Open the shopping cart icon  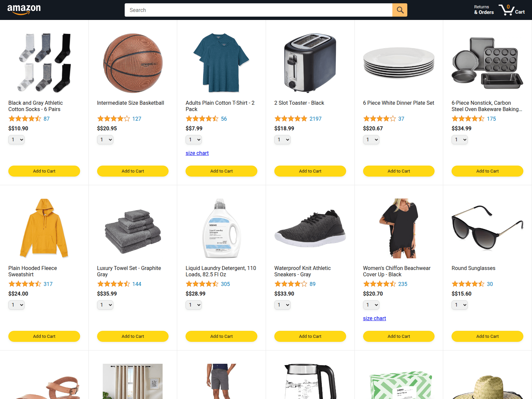coord(511,10)
